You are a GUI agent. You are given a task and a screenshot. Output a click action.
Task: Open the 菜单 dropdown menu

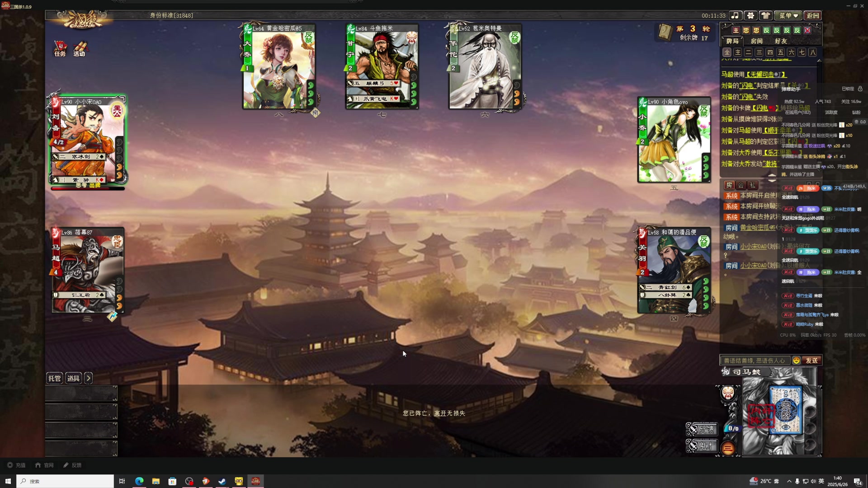click(x=788, y=15)
